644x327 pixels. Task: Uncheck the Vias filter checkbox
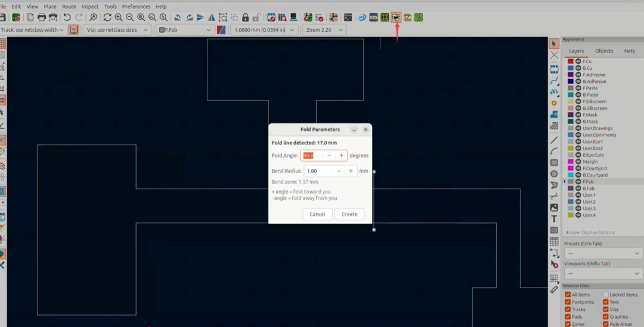coord(606,309)
